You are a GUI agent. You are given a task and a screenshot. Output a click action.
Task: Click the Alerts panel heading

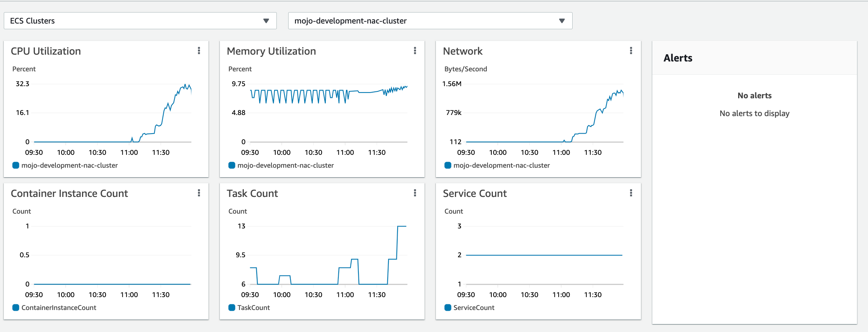pos(678,58)
